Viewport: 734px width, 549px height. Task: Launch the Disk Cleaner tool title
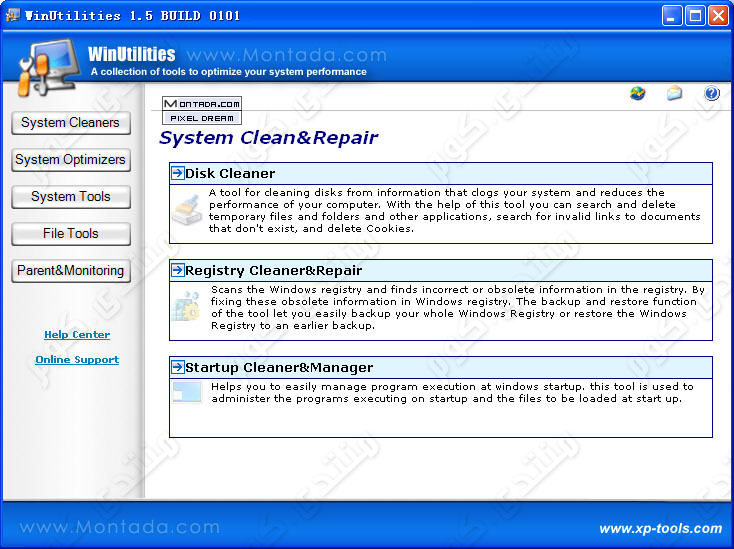(x=230, y=174)
